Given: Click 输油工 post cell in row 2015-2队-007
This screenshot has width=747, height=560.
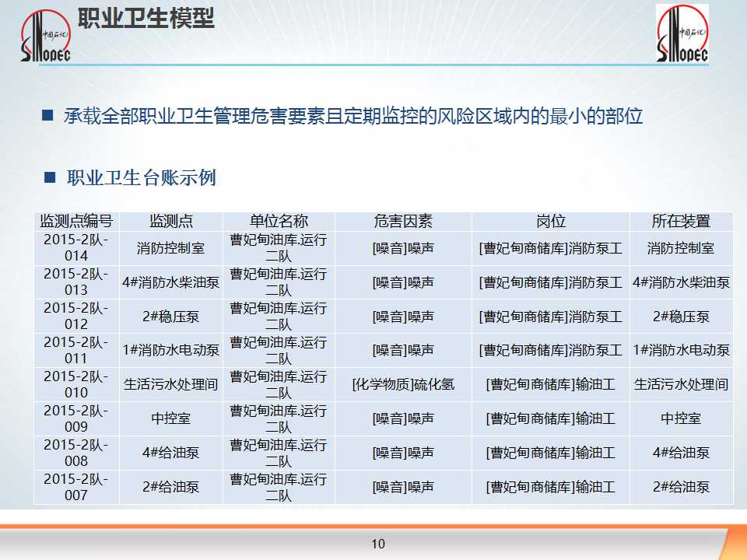Looking at the screenshot, I should click(x=551, y=487).
